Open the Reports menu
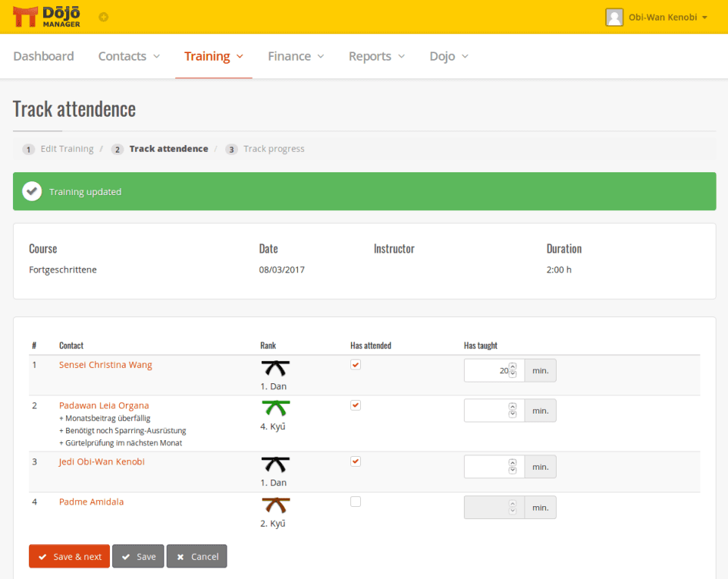 click(377, 56)
